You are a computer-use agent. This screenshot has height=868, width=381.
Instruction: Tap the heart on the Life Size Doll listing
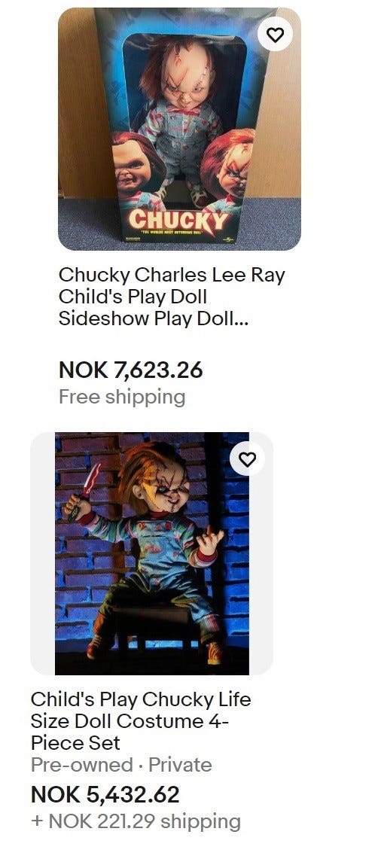coord(247,459)
